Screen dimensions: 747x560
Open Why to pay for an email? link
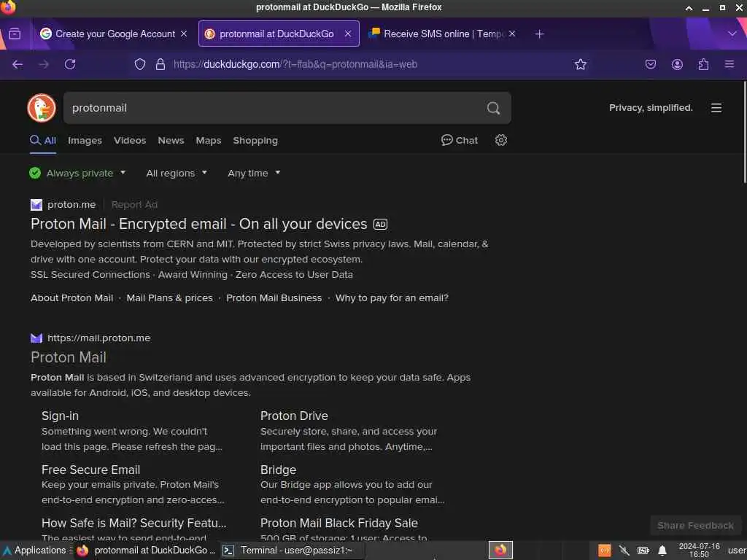(392, 298)
